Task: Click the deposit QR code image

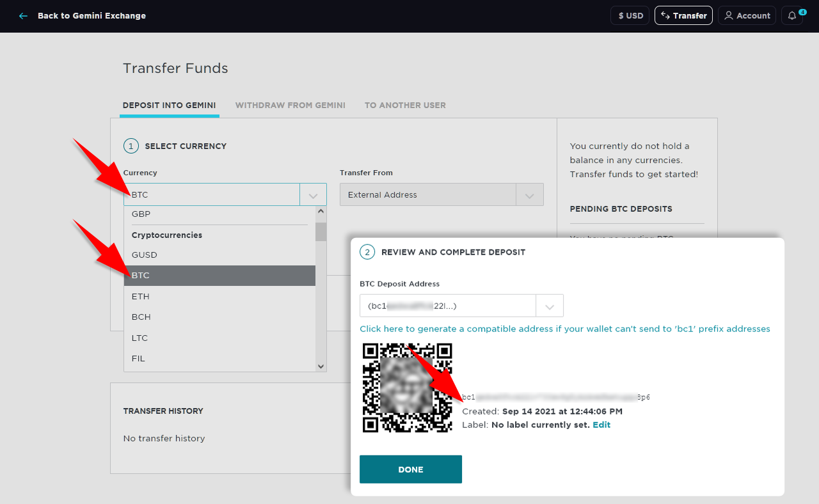Action: pos(408,388)
